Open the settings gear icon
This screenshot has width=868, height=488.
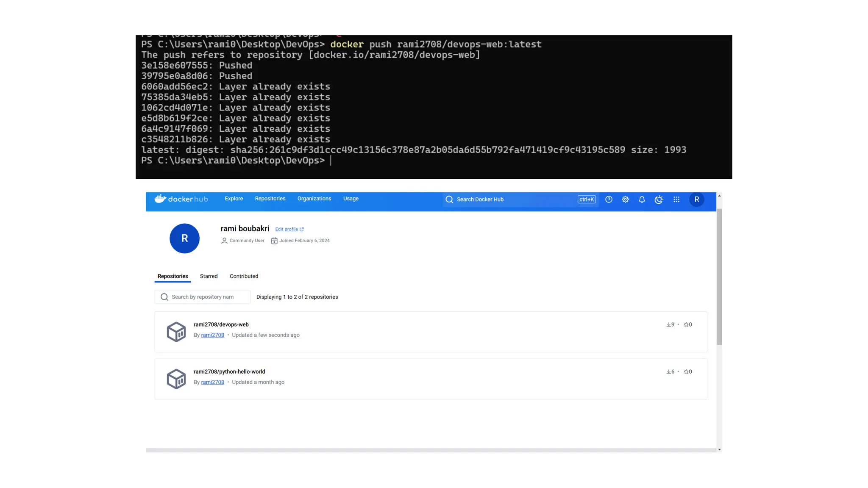(625, 200)
